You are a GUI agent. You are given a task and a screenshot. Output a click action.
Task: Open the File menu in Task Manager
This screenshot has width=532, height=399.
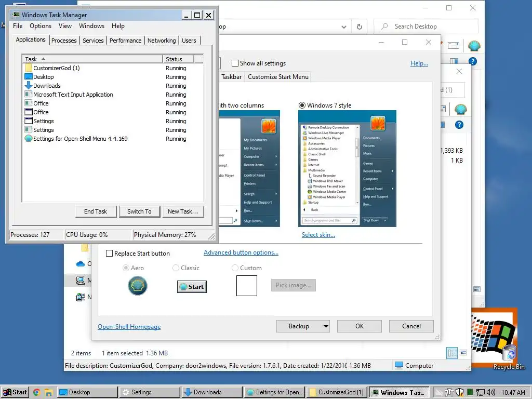pos(18,26)
